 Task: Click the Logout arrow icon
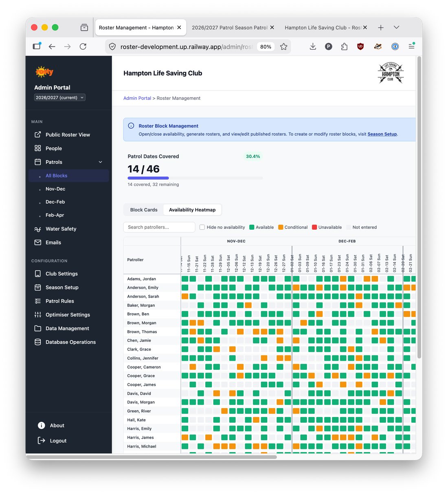(42, 441)
